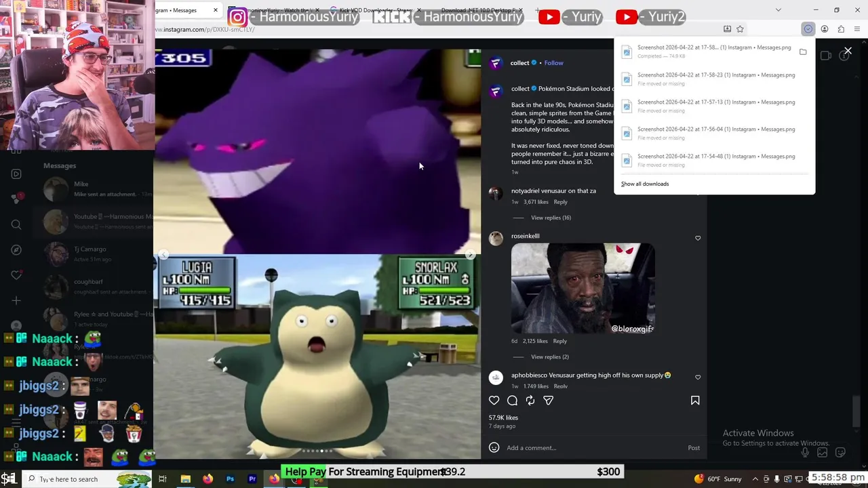Close the Instagram post overlay X

point(848,51)
